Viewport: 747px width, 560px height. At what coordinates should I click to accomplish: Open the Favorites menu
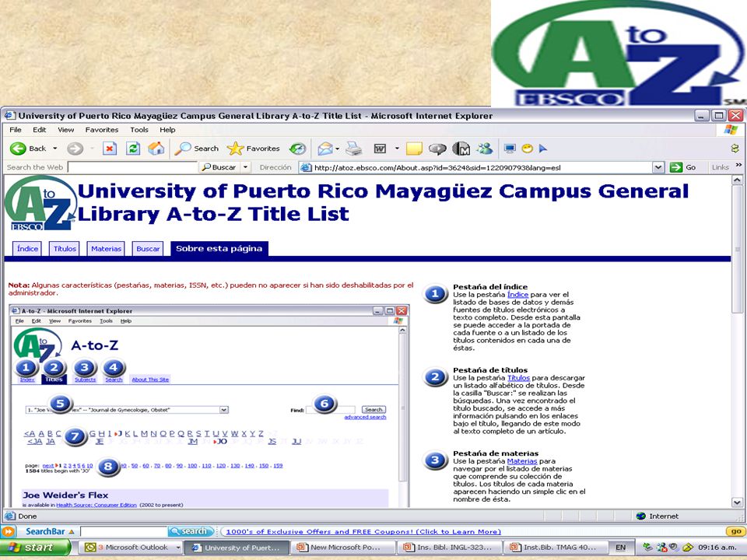(102, 130)
